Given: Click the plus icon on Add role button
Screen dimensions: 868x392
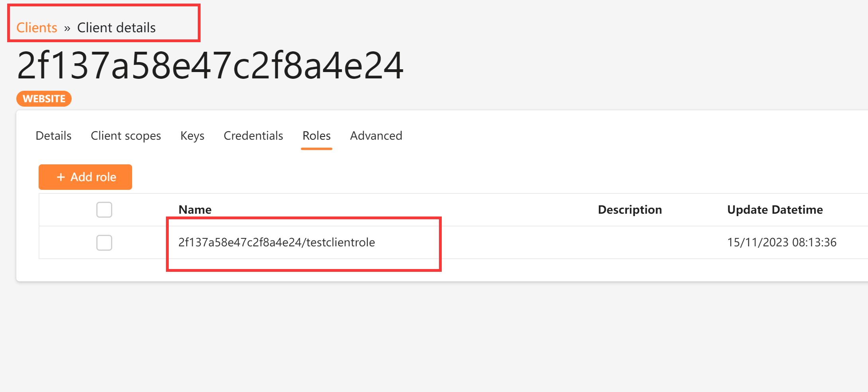Looking at the screenshot, I should point(61,177).
